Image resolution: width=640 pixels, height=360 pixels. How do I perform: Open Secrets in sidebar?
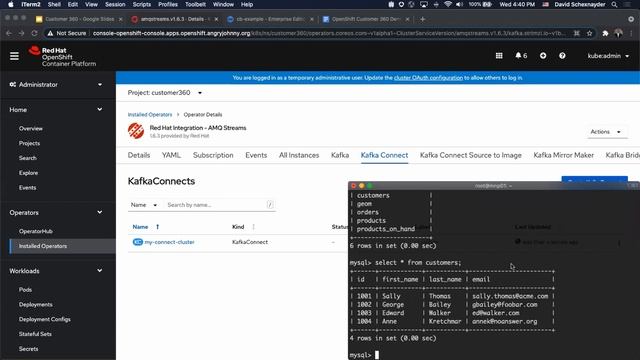(28, 349)
